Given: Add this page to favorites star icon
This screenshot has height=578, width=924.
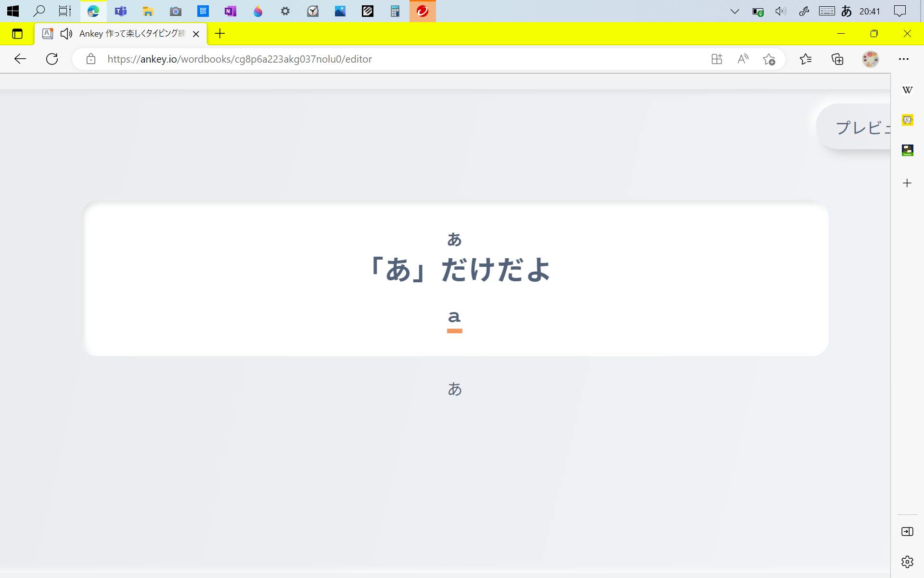Looking at the screenshot, I should pyautogui.click(x=769, y=59).
